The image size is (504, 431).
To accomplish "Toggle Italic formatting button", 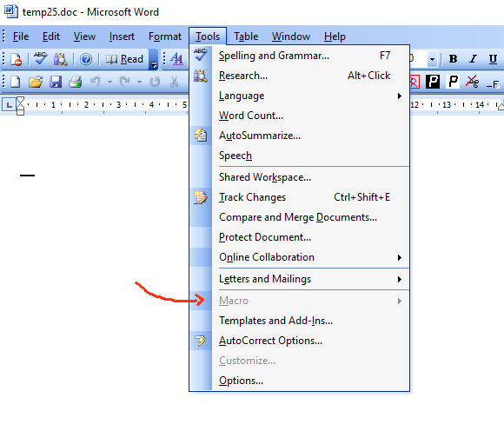I will pyautogui.click(x=473, y=59).
